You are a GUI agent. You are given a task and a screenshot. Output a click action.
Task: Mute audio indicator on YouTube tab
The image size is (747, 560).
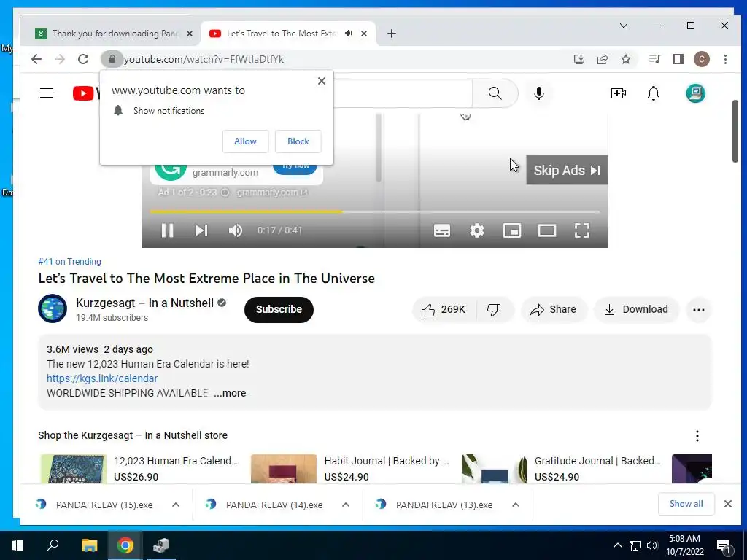[x=349, y=34]
